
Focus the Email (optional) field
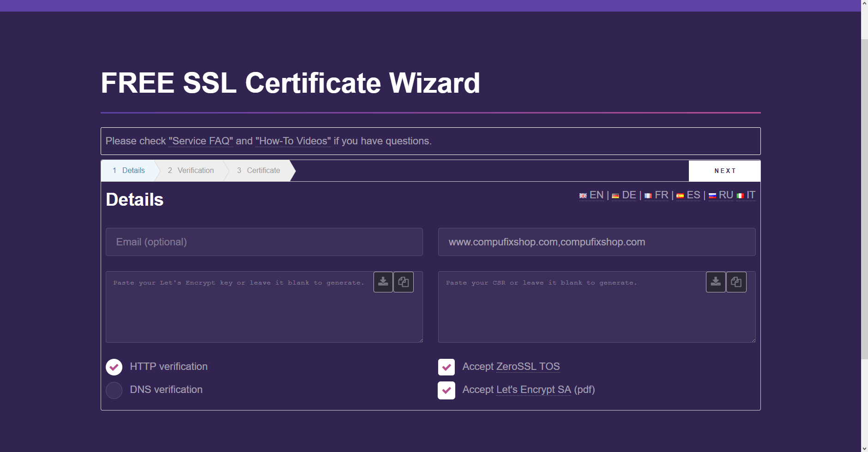click(264, 242)
